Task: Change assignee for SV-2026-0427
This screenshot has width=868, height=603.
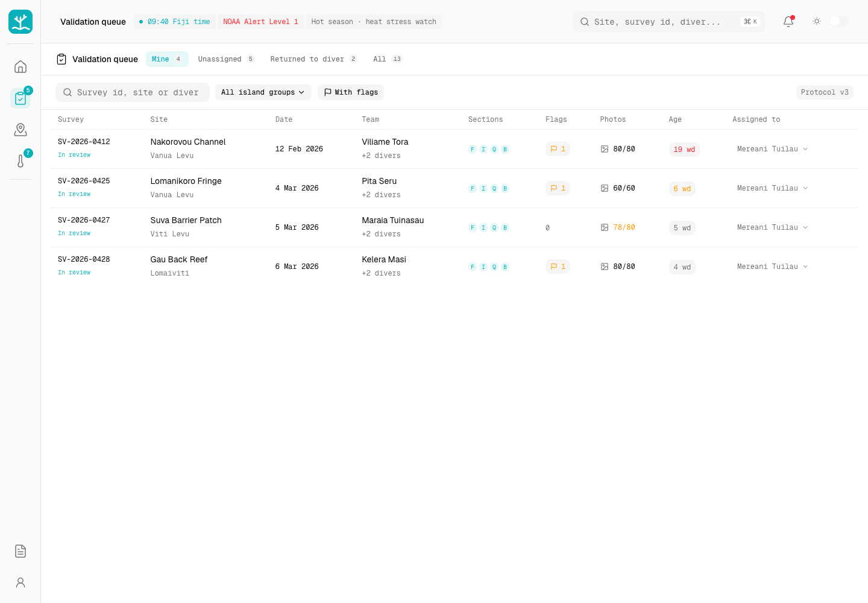Action: [x=772, y=227]
